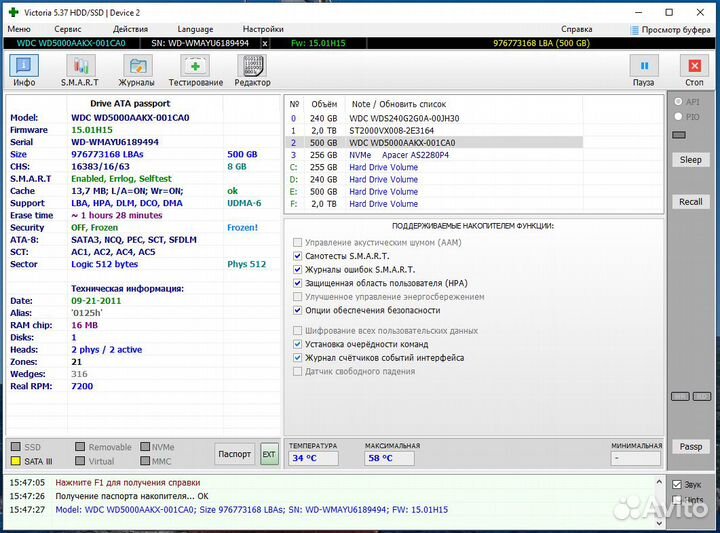Screen dimensions: 720x533
Task: Toggle Управление акустическим шумом (AAM) checkbox
Action: (298, 242)
